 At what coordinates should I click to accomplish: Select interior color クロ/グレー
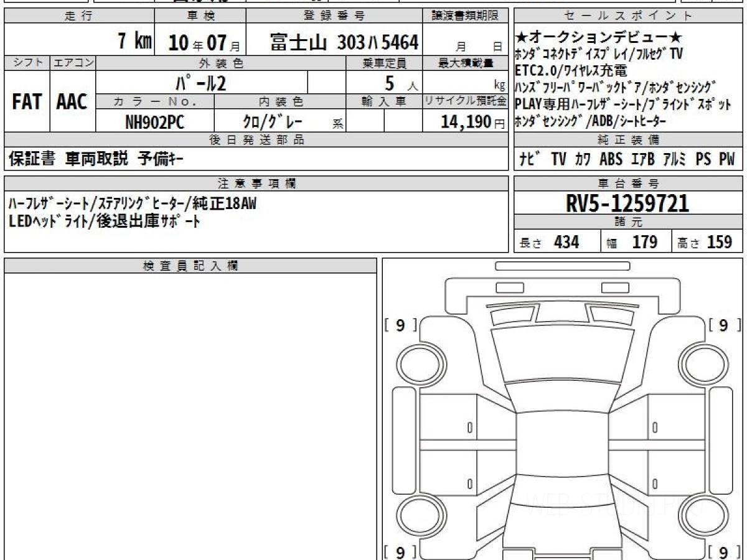click(273, 121)
